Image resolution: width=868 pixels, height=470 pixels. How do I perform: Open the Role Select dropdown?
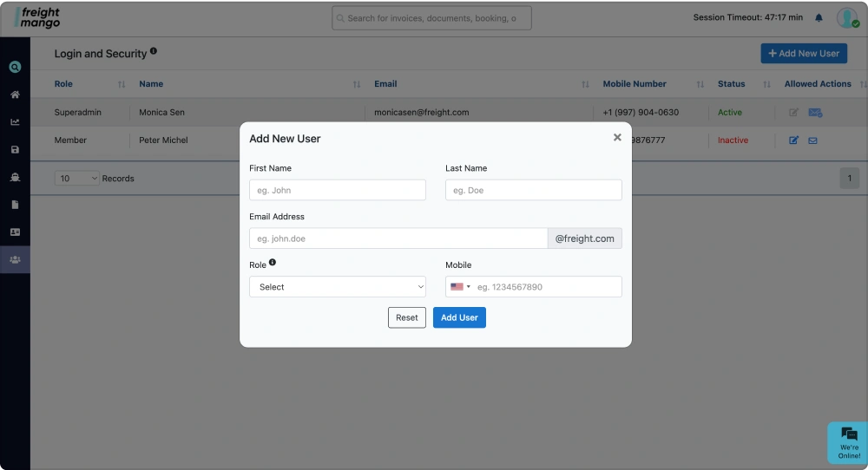point(337,287)
